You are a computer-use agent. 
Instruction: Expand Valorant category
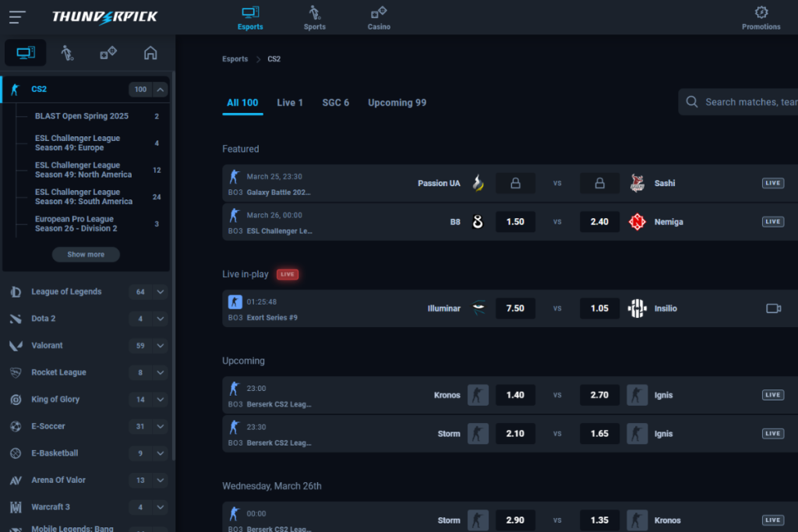click(161, 346)
